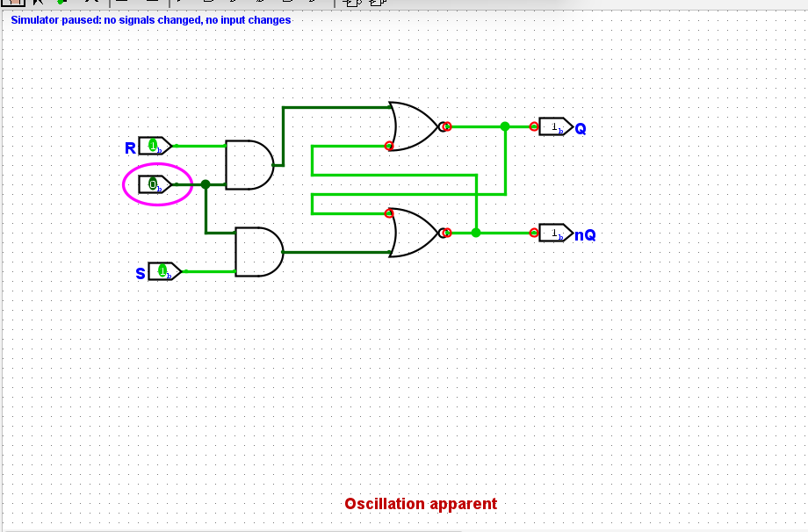Toggle the R input value
The height and width of the screenshot is (532, 808).
click(x=153, y=146)
